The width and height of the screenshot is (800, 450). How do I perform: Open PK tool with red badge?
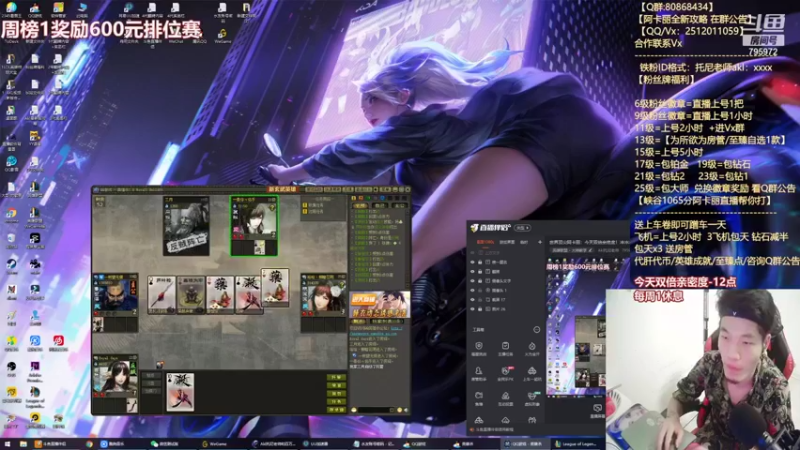(x=505, y=373)
